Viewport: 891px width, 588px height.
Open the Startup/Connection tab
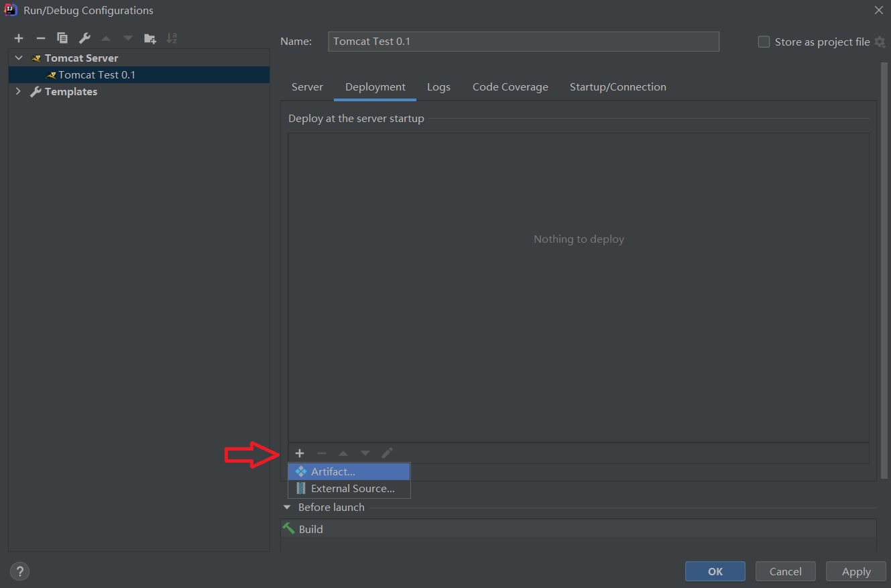tap(617, 87)
